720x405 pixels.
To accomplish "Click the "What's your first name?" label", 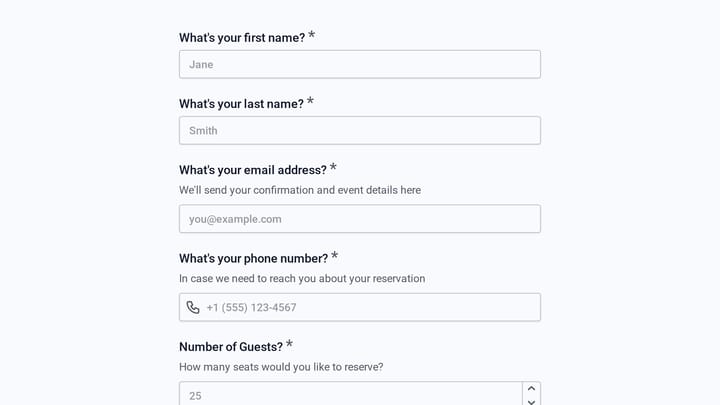I will (x=242, y=38).
